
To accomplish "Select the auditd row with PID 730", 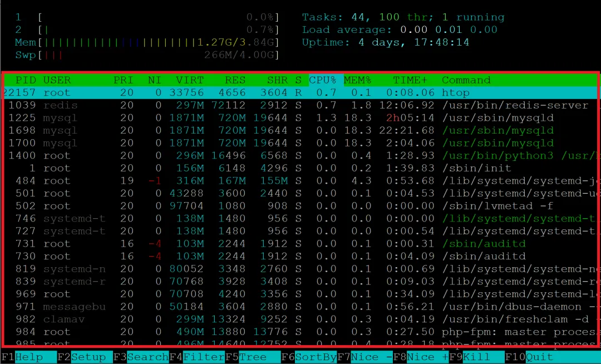I will tap(300, 257).
